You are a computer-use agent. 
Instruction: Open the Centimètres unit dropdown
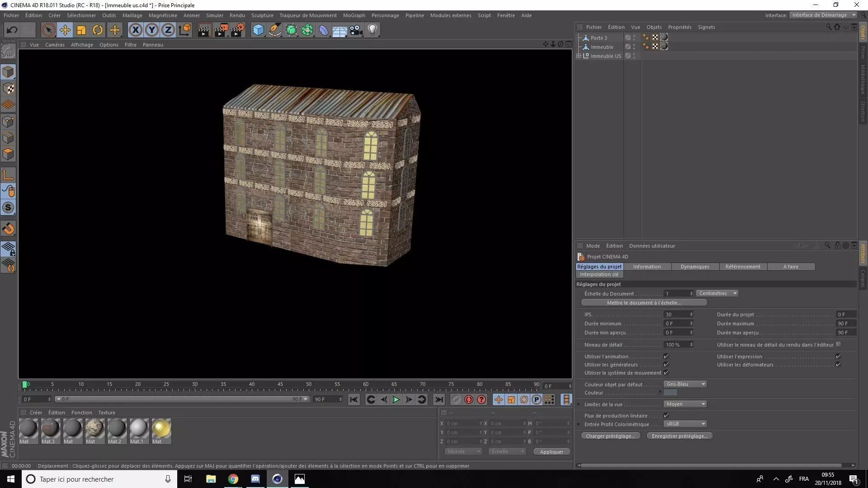click(x=717, y=293)
